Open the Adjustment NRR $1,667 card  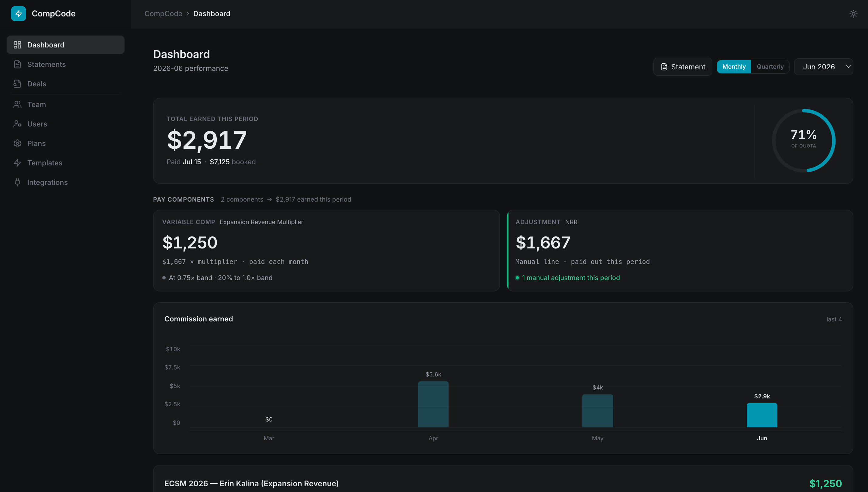(680, 250)
